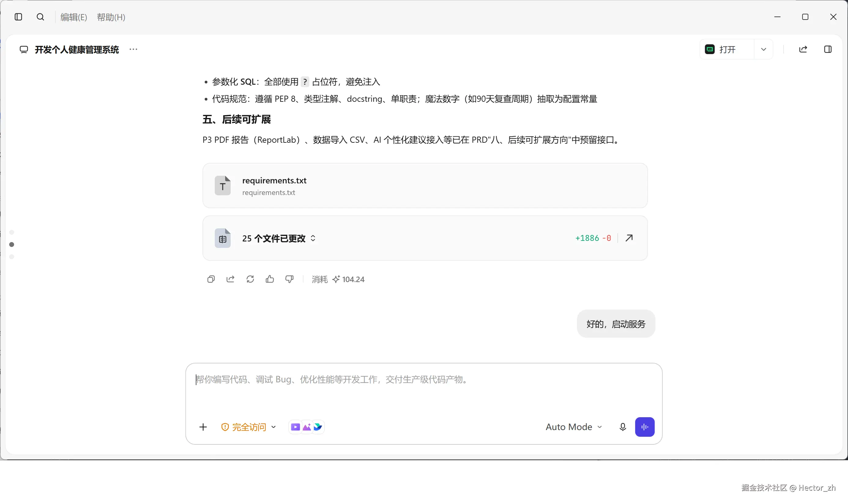
Task: Click the multimedia tools icon group
Action: 306,427
